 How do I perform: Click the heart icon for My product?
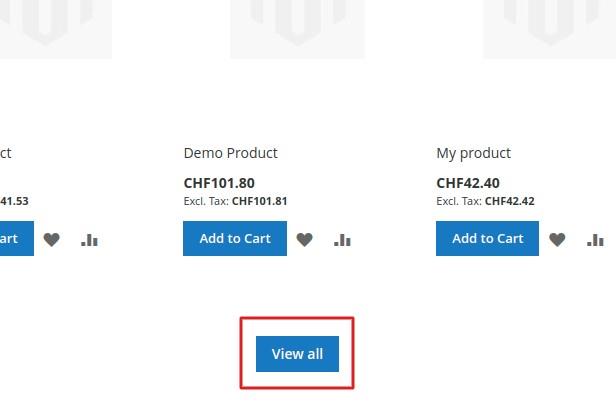(558, 239)
